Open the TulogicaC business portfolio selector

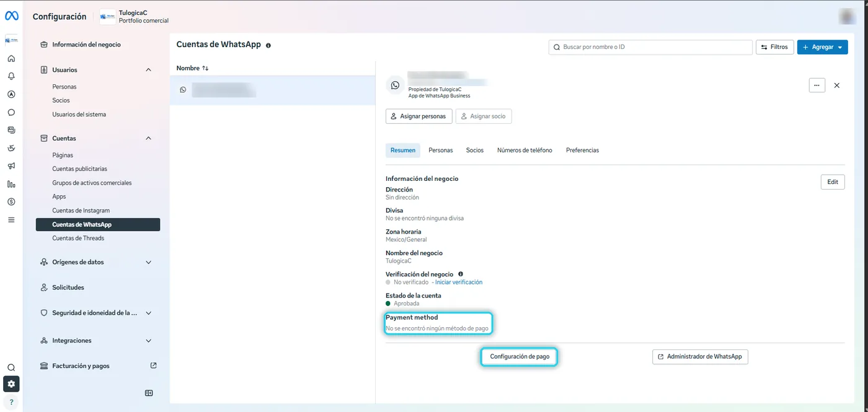pos(135,17)
